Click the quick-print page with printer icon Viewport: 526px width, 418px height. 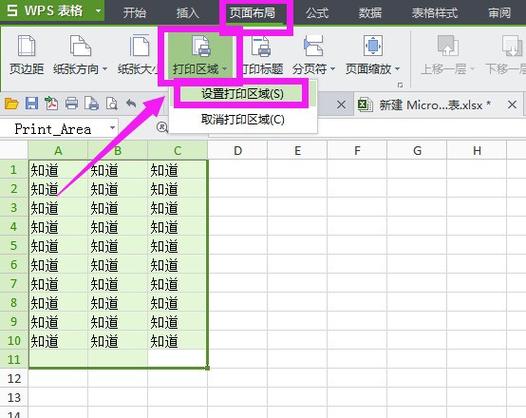[x=91, y=104]
